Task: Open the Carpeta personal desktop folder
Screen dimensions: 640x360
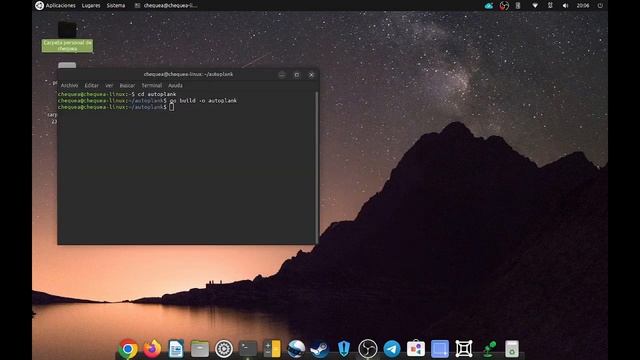Action: pos(67,37)
